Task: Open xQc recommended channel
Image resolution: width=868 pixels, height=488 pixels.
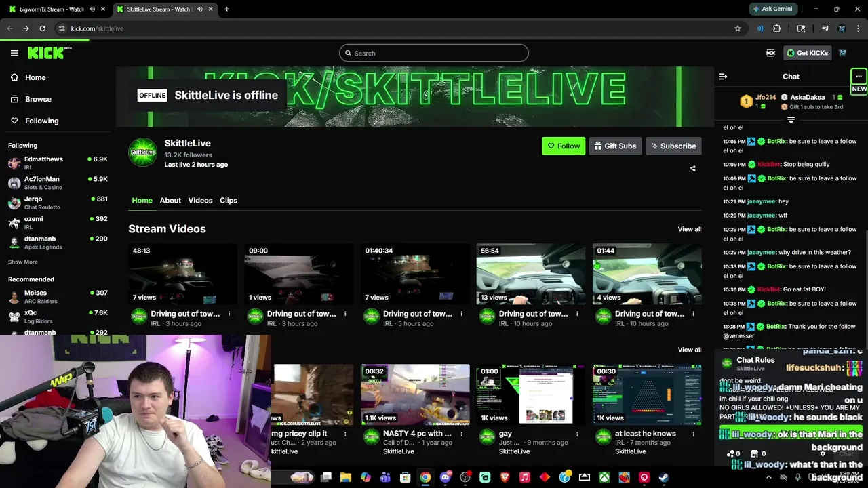Action: (58, 317)
